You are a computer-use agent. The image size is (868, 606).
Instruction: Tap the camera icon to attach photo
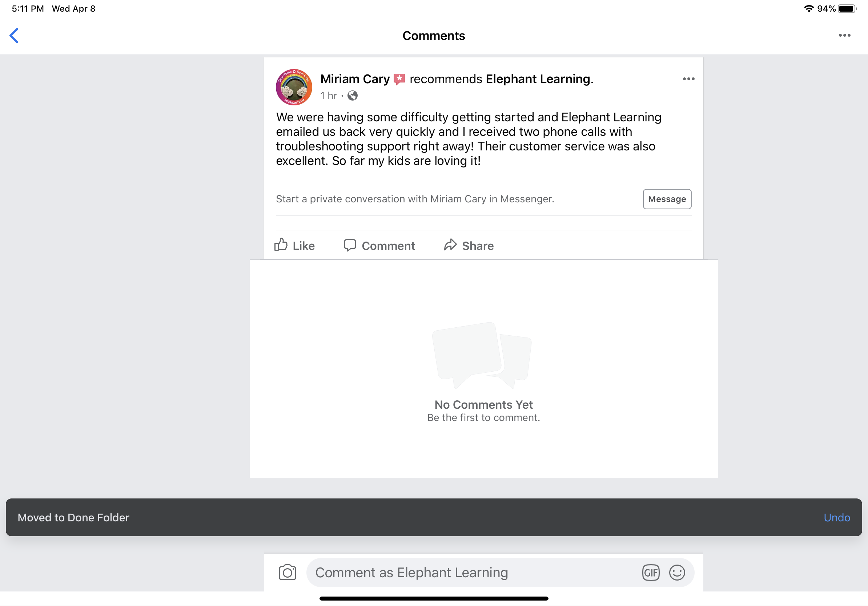coord(287,572)
